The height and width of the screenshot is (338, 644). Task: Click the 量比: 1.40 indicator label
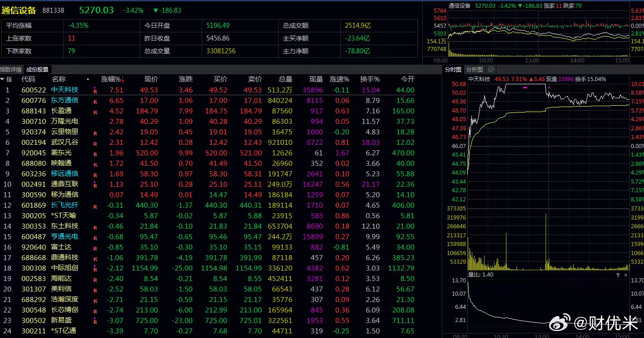480,275
